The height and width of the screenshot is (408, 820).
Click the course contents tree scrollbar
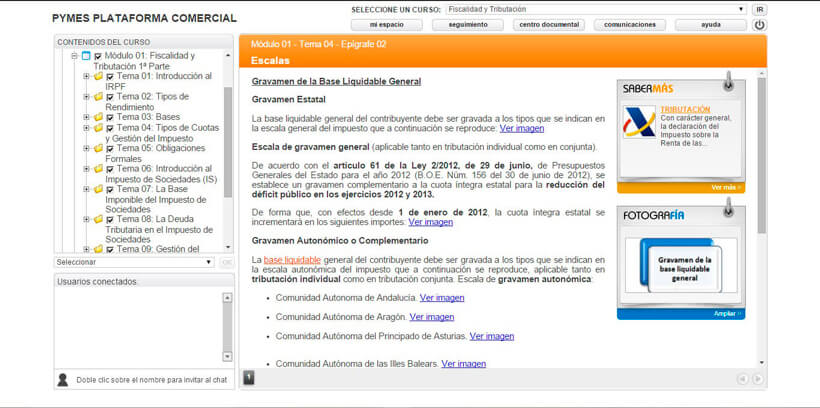coord(228,142)
